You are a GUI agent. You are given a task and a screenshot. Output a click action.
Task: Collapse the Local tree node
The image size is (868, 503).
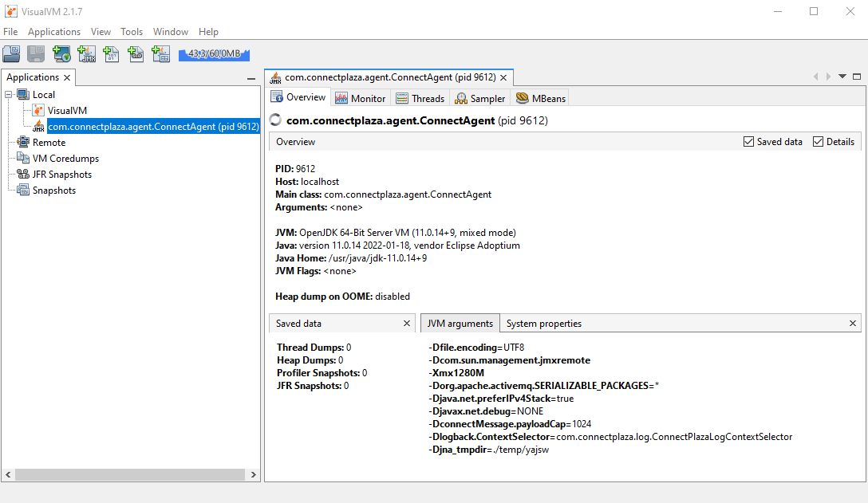(8, 95)
